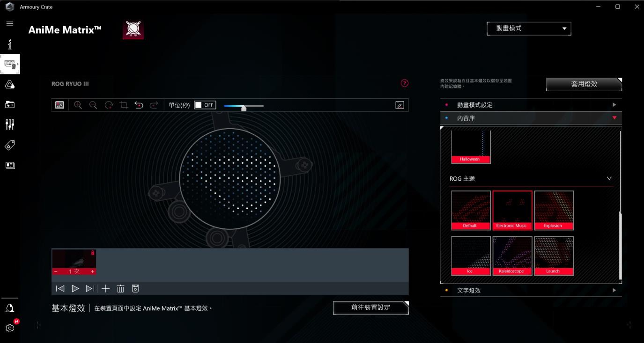Click the zoom out magnifier icon
The image size is (644, 343).
93,105
